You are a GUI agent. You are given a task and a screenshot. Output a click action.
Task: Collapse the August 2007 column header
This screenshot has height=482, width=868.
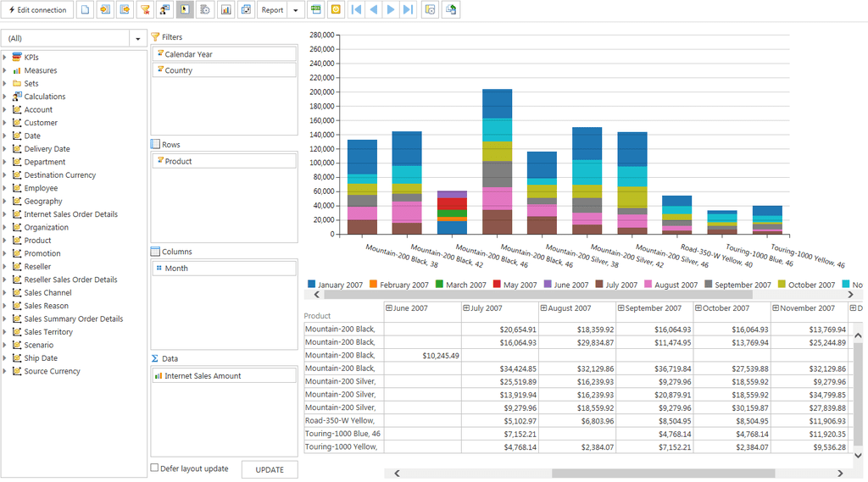[543, 307]
